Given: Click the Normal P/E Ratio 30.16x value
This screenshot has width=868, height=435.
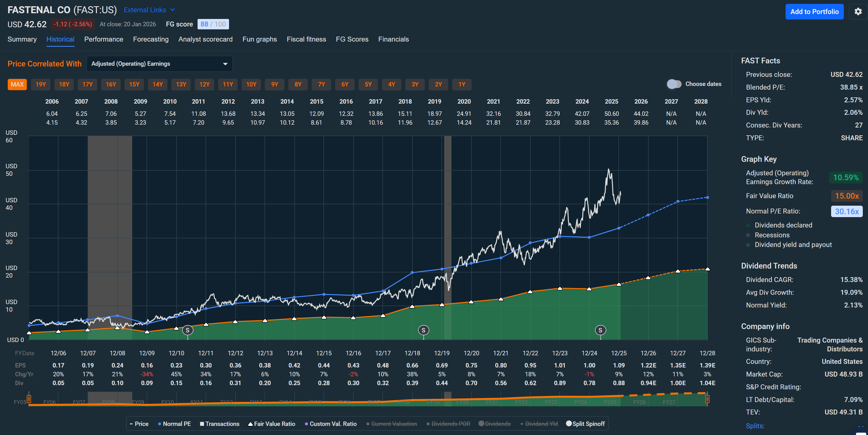Looking at the screenshot, I should [x=846, y=211].
